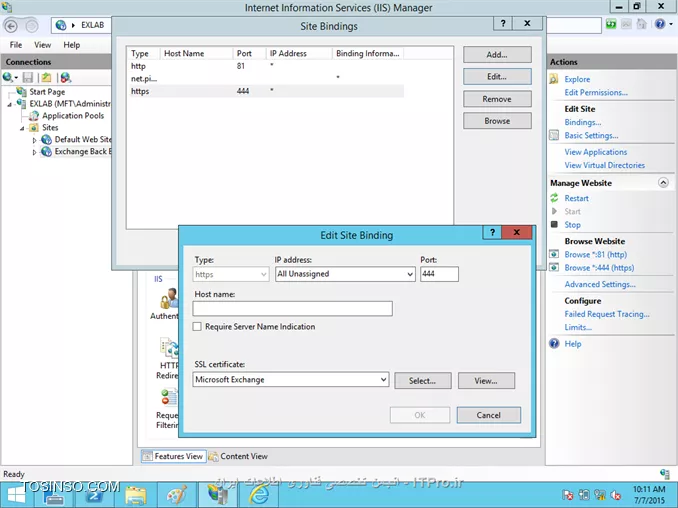Viewport: 678px width, 508px height.
Task: Collapse the Sites tree node
Action: click(x=22, y=128)
